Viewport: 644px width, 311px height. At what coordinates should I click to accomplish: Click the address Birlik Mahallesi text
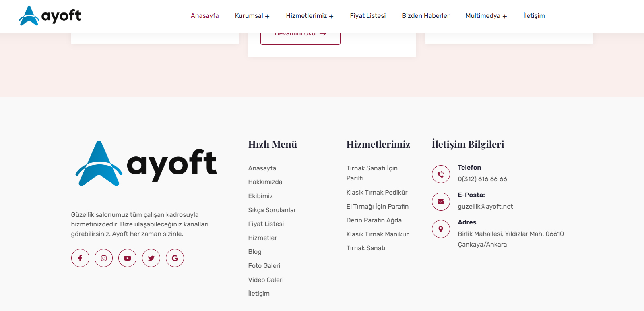pyautogui.click(x=511, y=239)
